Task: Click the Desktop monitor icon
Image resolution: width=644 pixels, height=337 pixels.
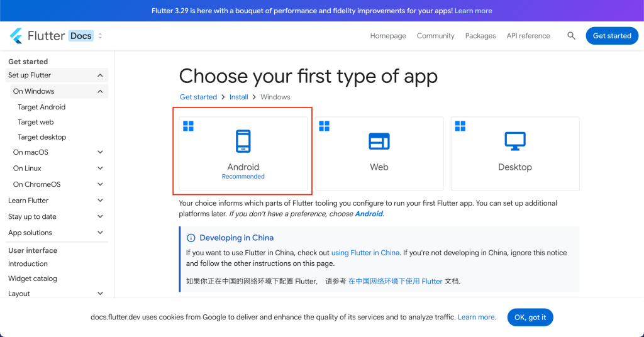Action: coord(514,141)
